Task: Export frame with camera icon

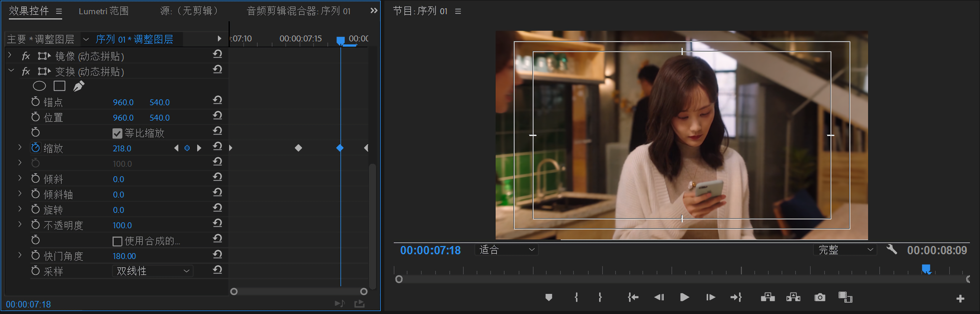Action: [x=820, y=297]
